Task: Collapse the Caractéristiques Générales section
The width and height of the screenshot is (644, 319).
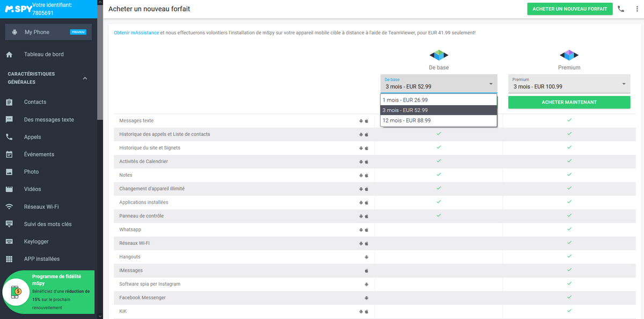Action: (x=85, y=78)
